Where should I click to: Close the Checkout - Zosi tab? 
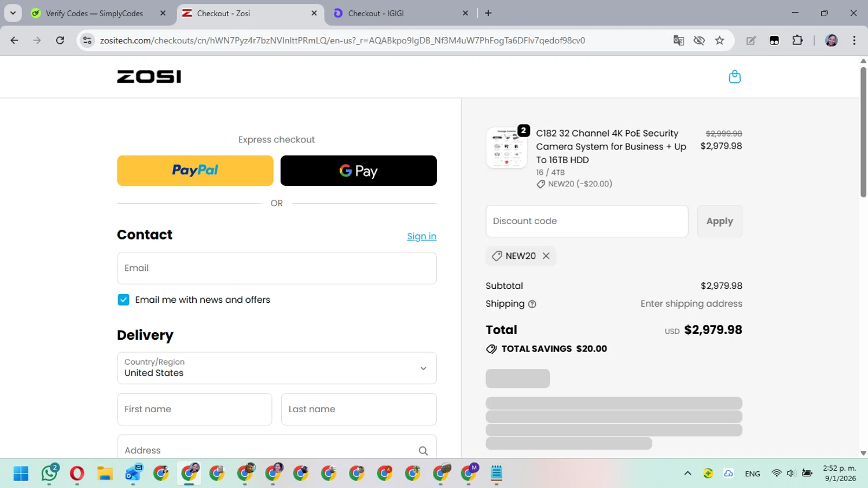[314, 13]
